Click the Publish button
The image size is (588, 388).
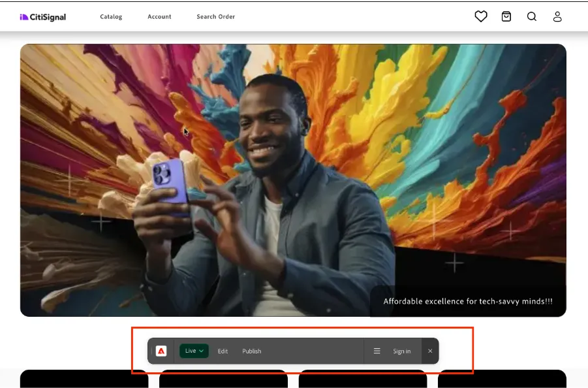point(252,351)
